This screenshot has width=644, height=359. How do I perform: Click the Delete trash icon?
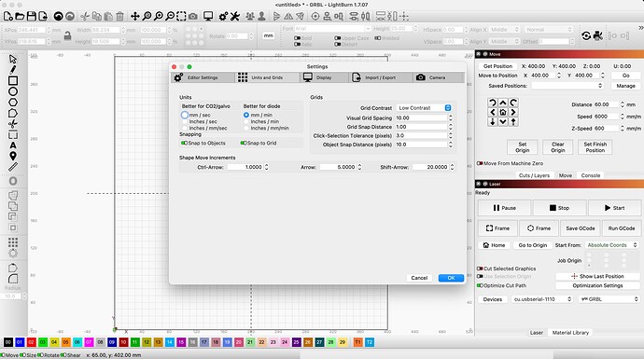pyautogui.click(x=119, y=17)
